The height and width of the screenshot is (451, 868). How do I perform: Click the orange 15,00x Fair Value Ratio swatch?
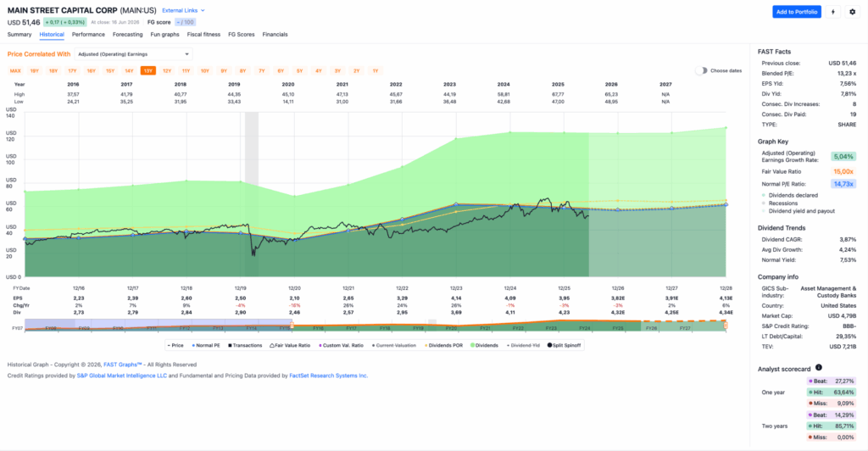coord(843,171)
